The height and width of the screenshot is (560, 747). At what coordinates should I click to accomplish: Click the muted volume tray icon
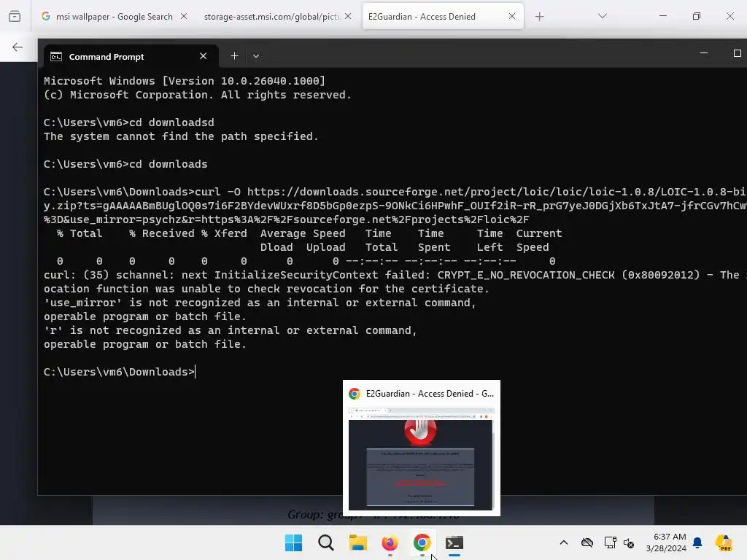(629, 542)
